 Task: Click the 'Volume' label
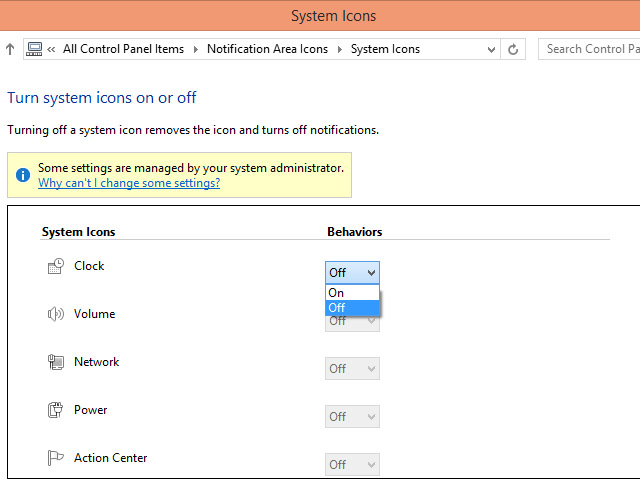94,314
